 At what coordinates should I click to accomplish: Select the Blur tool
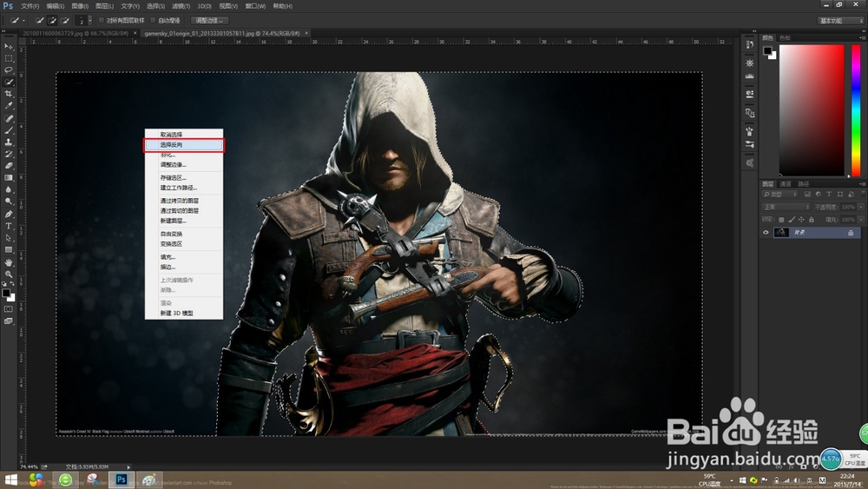coord(9,190)
